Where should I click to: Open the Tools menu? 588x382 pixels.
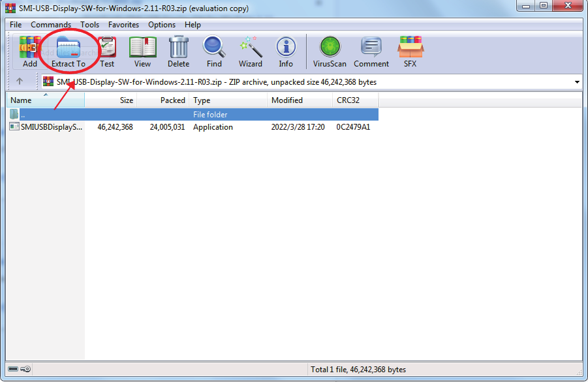click(89, 25)
